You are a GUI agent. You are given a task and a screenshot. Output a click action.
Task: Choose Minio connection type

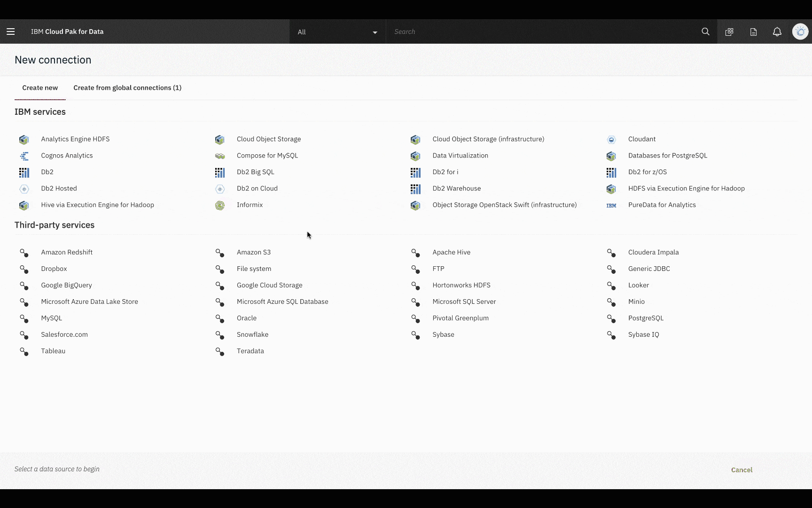pos(636,302)
